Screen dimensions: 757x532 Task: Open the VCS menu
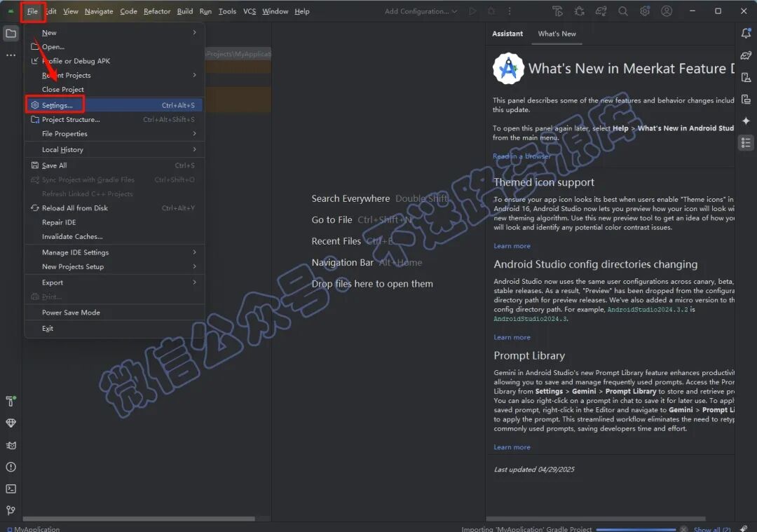click(x=249, y=11)
